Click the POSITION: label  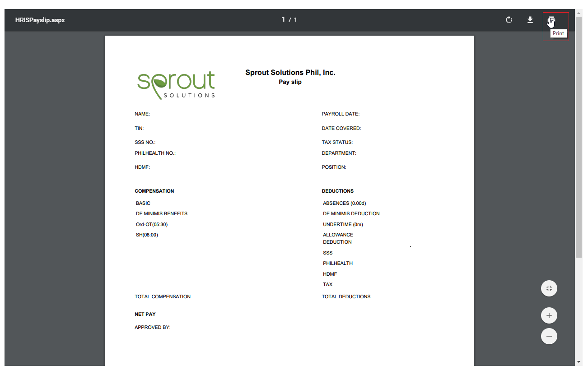(334, 167)
